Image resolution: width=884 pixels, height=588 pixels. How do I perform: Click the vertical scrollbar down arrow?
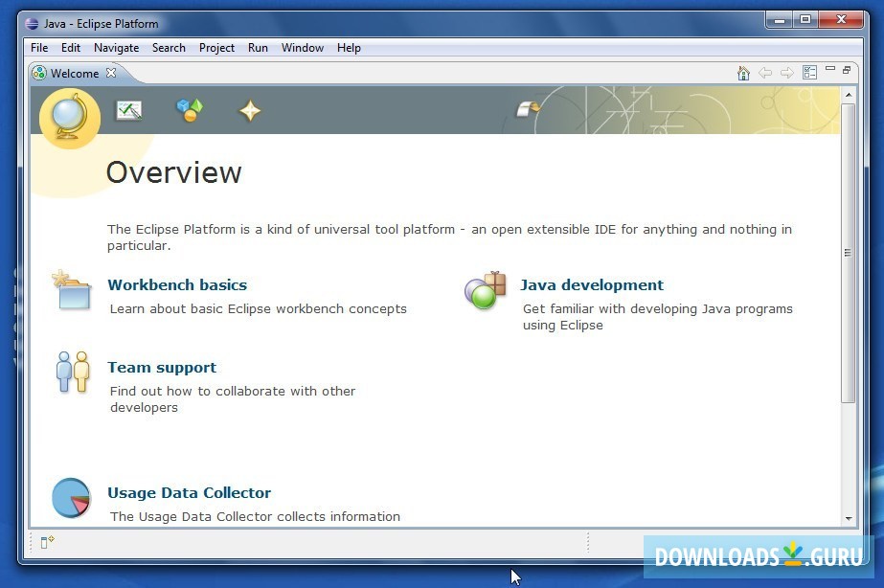point(847,516)
